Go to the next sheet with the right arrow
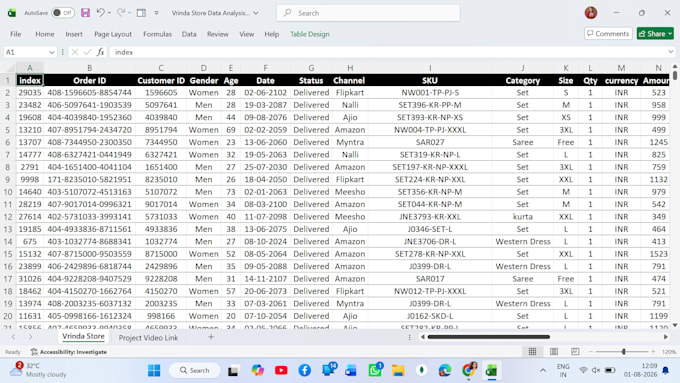 tap(30, 337)
